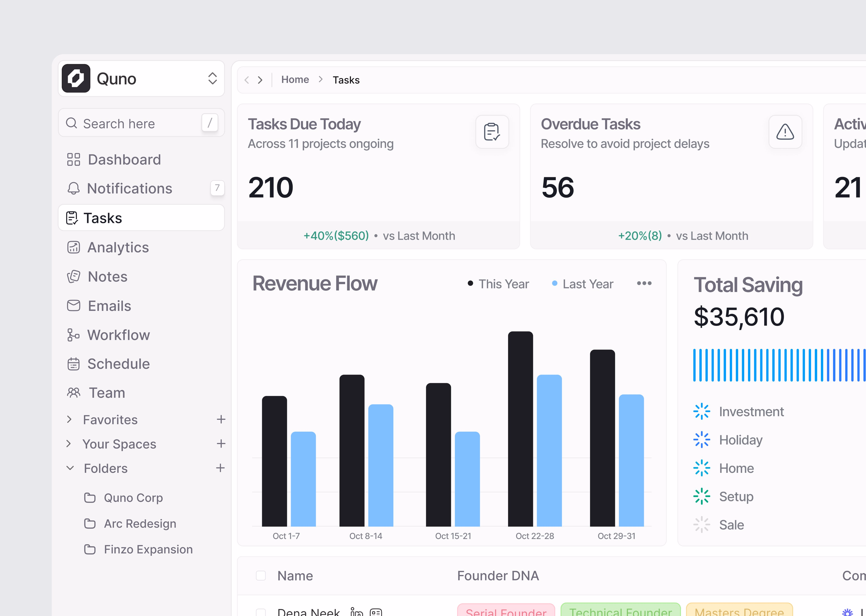The image size is (866, 616).
Task: Click the Quno logo icon
Action: [76, 78]
